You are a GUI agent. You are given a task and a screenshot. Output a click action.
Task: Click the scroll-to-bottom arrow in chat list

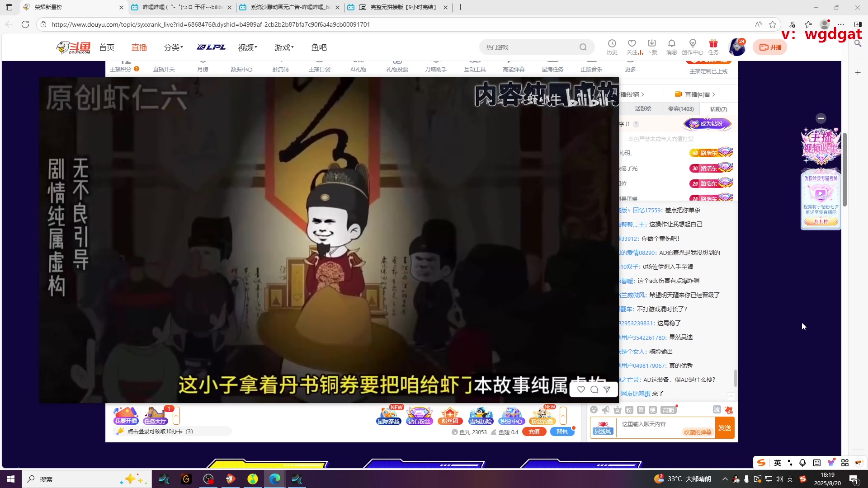(731, 396)
